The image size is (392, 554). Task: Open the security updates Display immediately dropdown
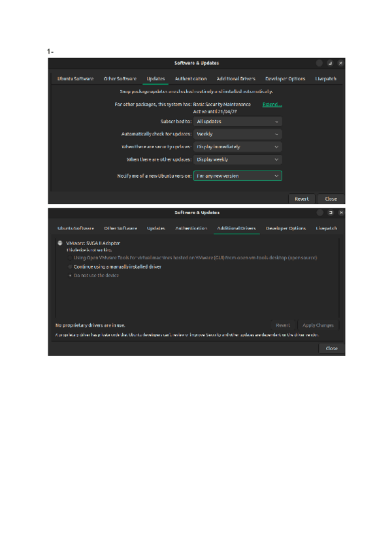(x=238, y=146)
